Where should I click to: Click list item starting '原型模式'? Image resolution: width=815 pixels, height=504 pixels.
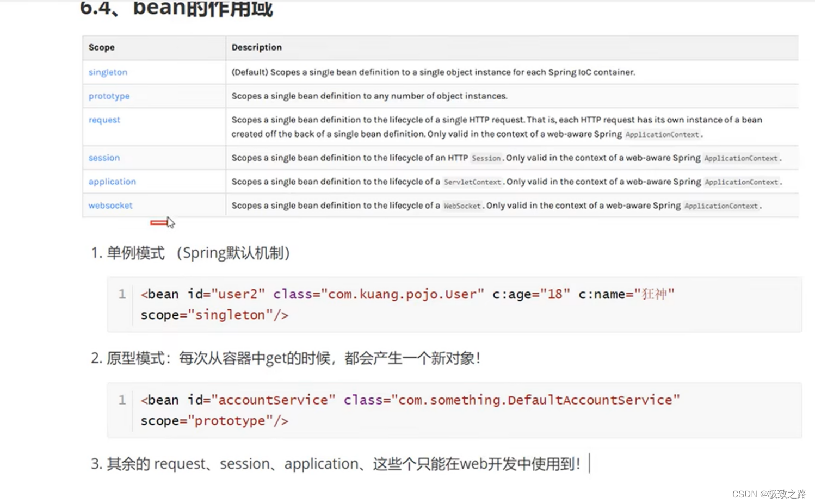(x=294, y=358)
